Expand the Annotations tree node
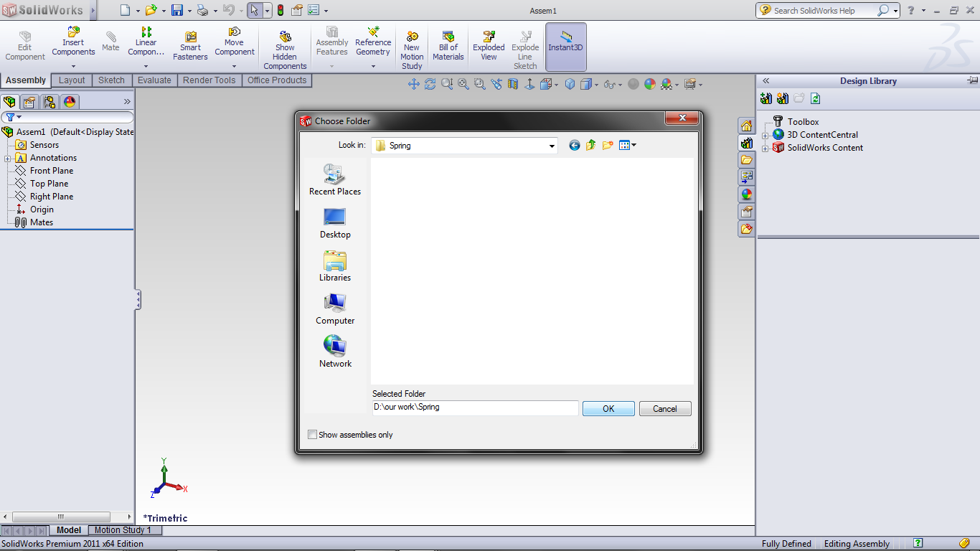Viewport: 980px width, 551px height. click(x=7, y=158)
